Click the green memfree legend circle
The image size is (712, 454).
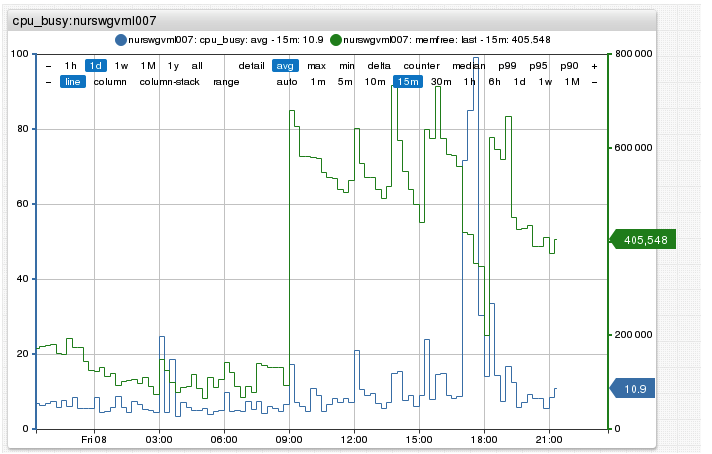[336, 40]
